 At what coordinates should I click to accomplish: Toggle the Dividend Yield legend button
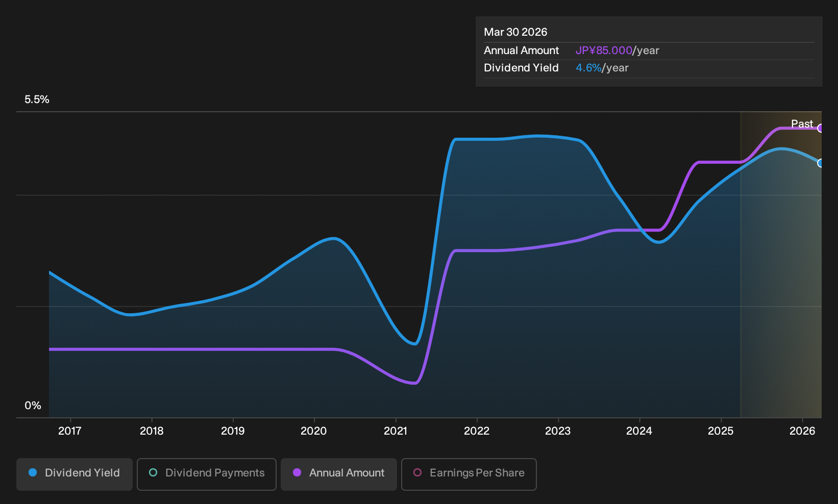(x=75, y=474)
